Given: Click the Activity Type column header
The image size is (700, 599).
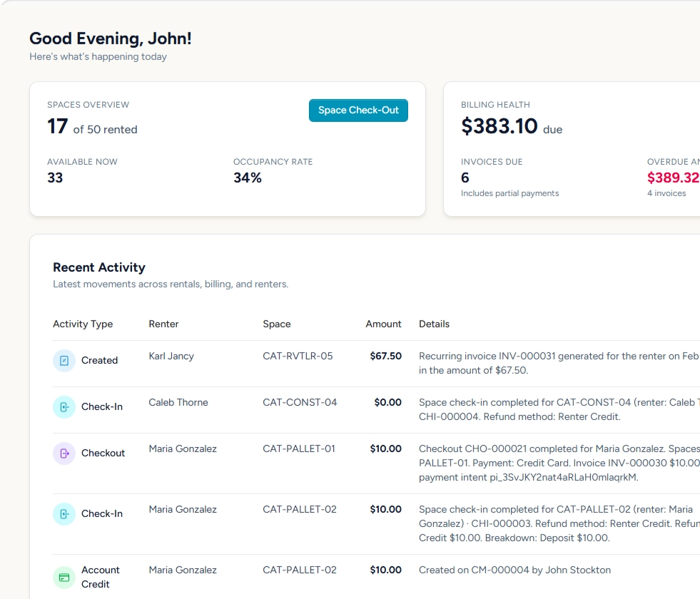Looking at the screenshot, I should (x=83, y=324).
